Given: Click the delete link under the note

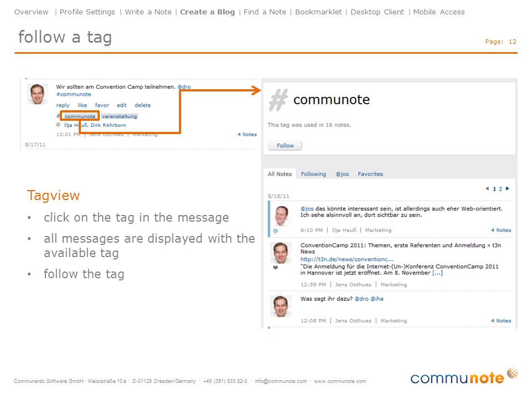Looking at the screenshot, I should [142, 105].
